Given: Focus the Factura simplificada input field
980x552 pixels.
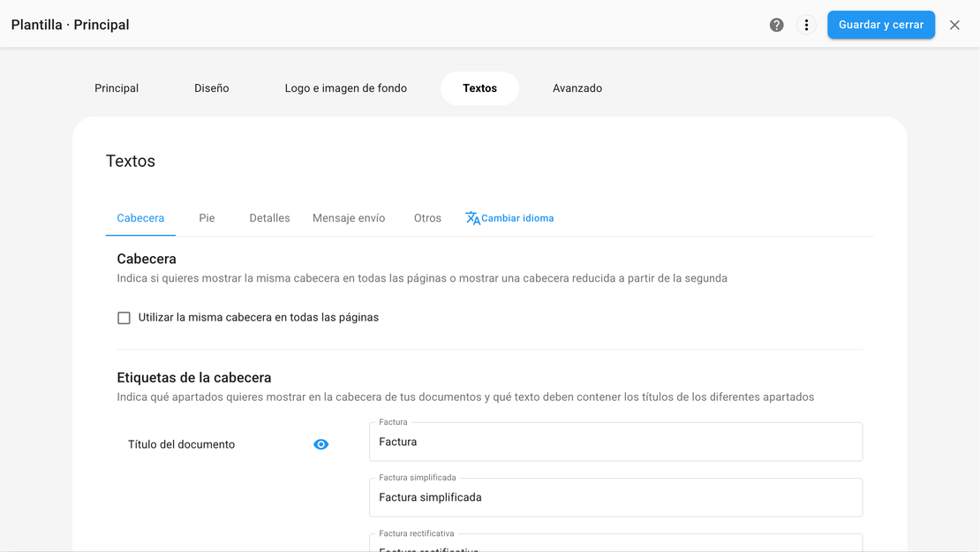Looking at the screenshot, I should tap(615, 497).
